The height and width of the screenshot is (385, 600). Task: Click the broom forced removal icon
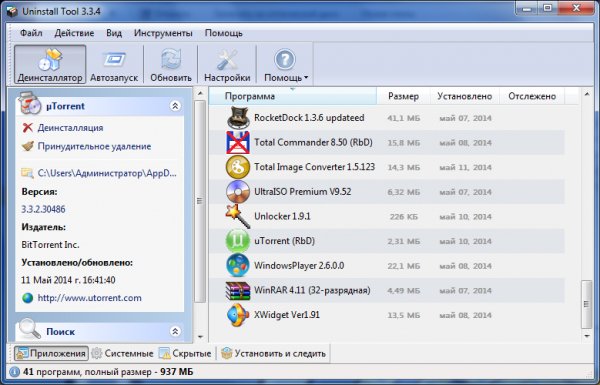[28, 146]
